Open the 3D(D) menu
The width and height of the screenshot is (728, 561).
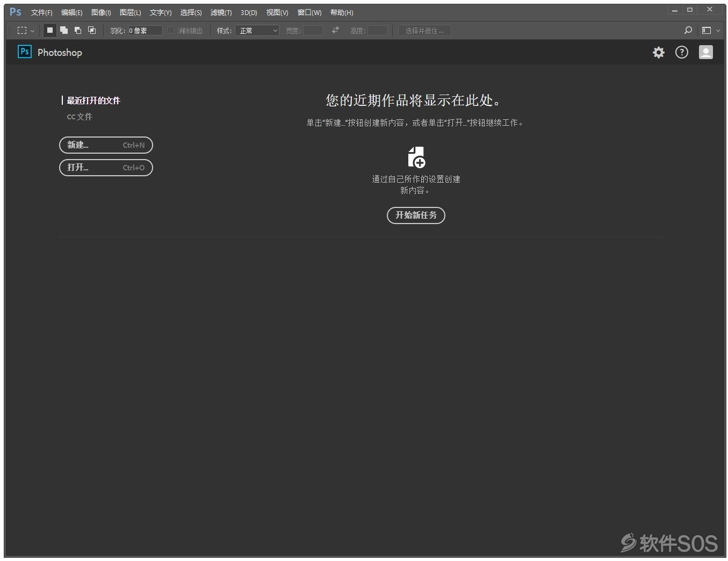[249, 12]
